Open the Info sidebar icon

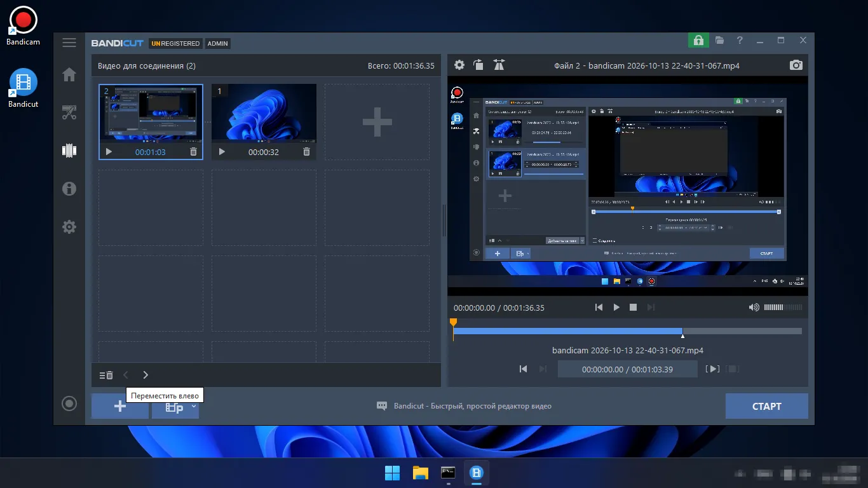pyautogui.click(x=69, y=188)
